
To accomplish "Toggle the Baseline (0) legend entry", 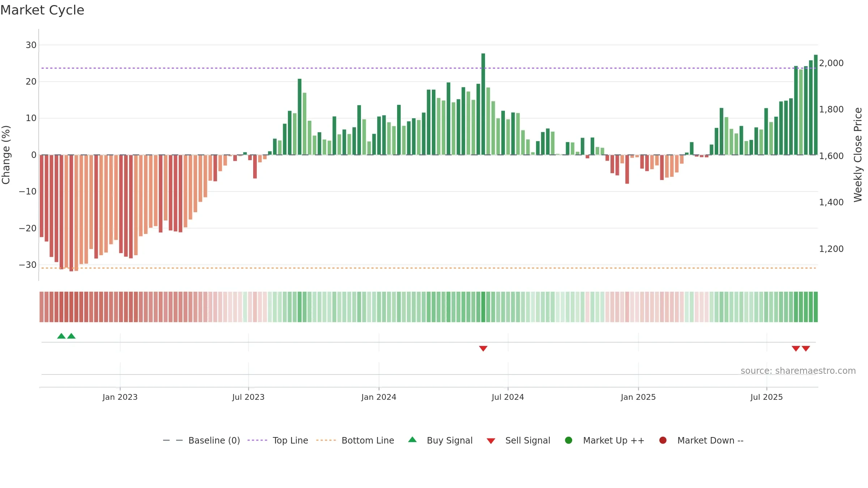I will click(x=201, y=440).
